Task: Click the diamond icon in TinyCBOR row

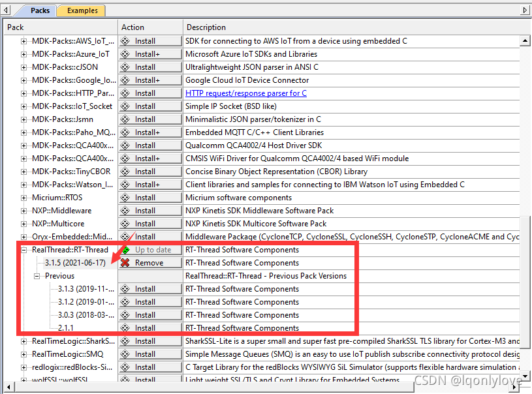Action: point(125,172)
